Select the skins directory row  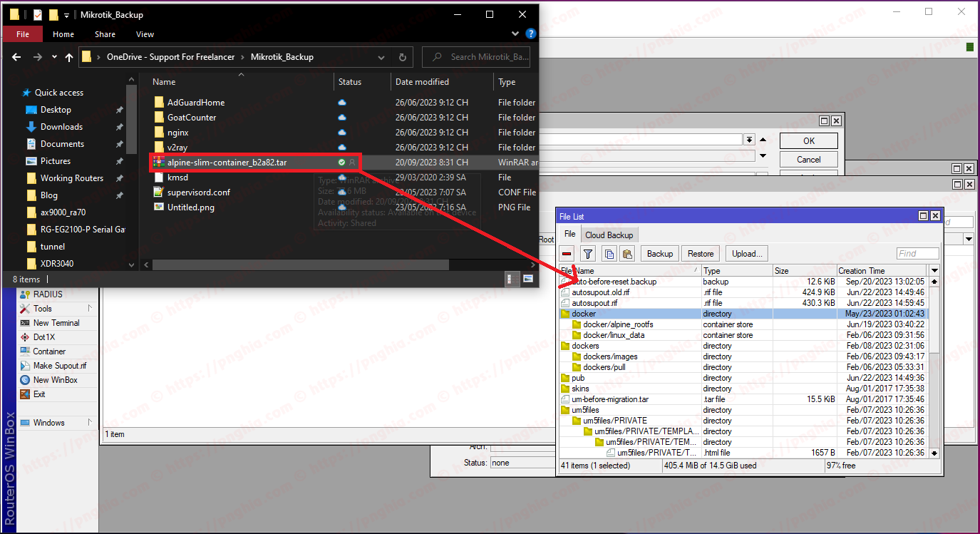[743, 389]
